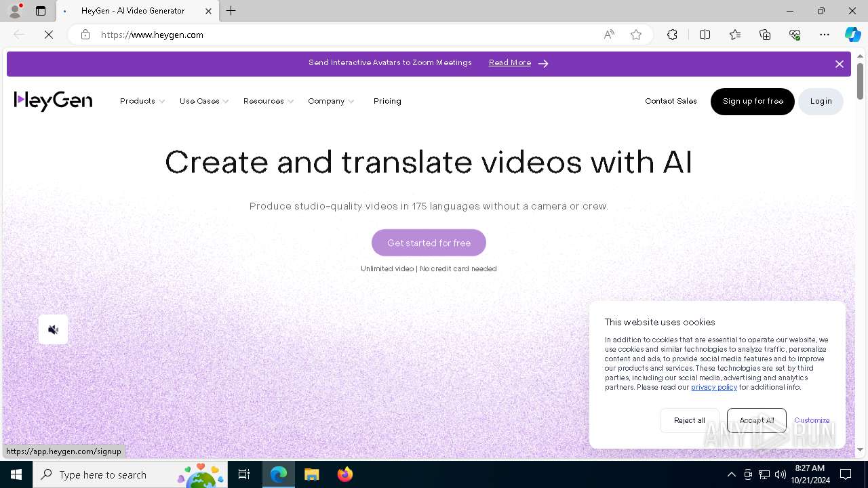Toggle split screen view

pos(705,35)
